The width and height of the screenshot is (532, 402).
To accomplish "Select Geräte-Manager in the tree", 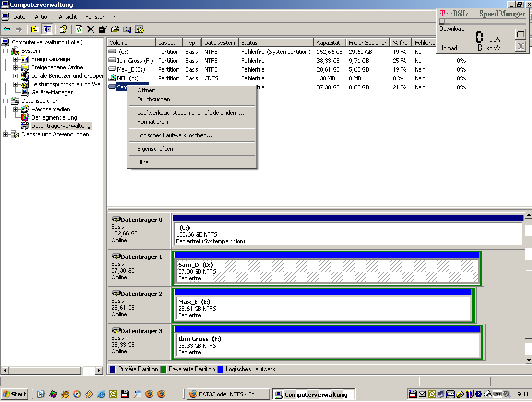I will (x=52, y=92).
